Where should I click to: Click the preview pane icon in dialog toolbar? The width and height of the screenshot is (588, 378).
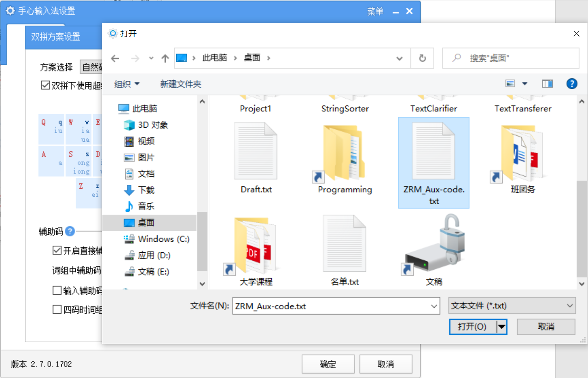click(x=547, y=83)
